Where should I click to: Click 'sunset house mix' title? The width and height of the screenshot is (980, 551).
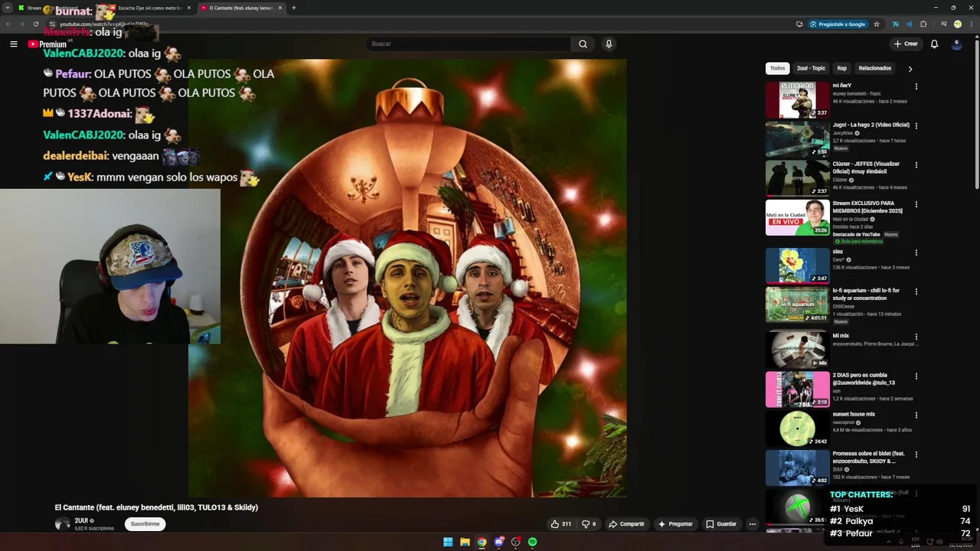click(854, 414)
